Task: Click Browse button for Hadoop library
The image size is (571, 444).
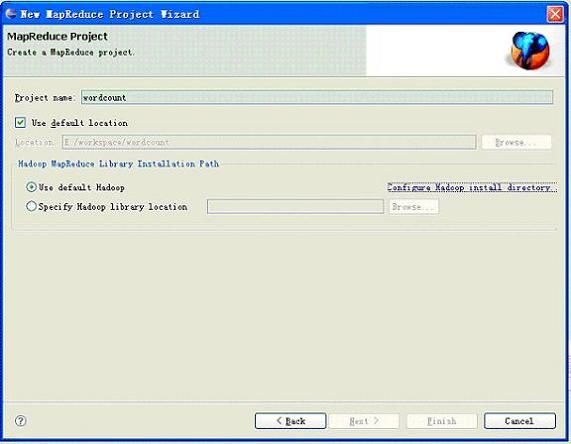Action: 414,207
